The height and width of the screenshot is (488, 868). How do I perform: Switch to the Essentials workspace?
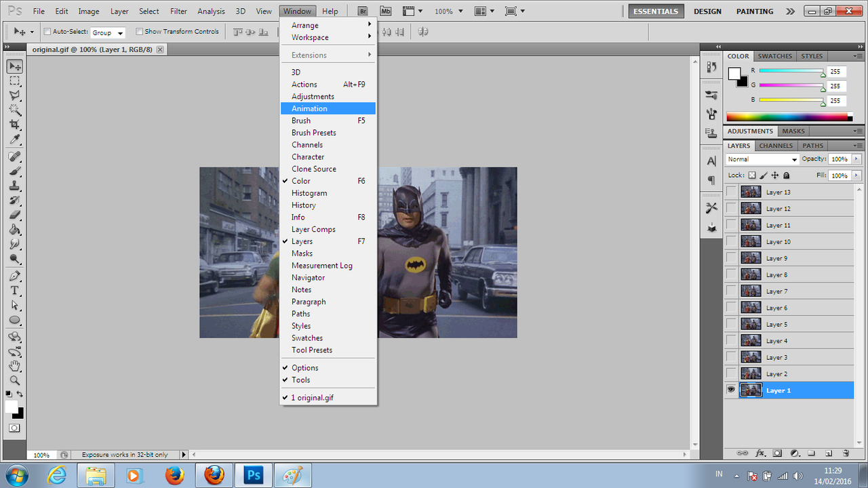click(x=656, y=12)
